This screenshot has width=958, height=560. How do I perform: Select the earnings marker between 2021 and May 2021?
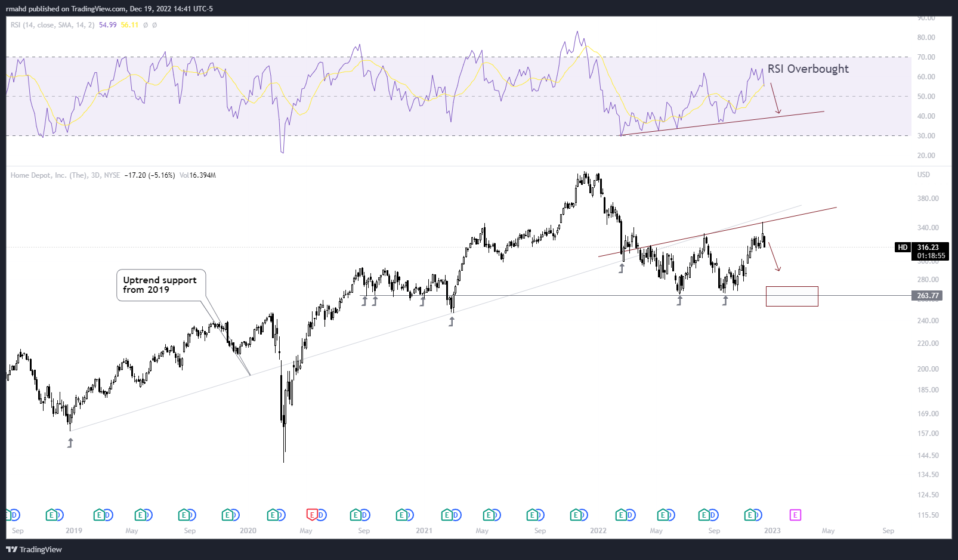(447, 515)
